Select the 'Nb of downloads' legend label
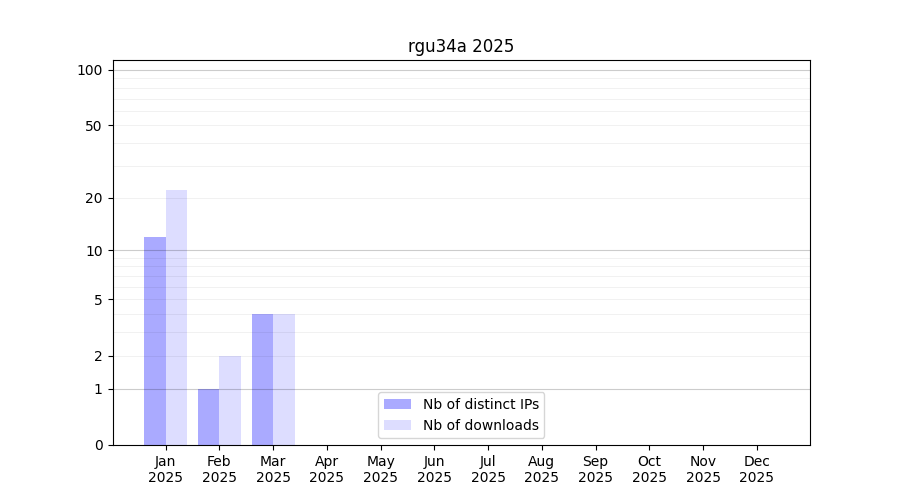Image resolution: width=900 pixels, height=500 pixels. point(481,425)
